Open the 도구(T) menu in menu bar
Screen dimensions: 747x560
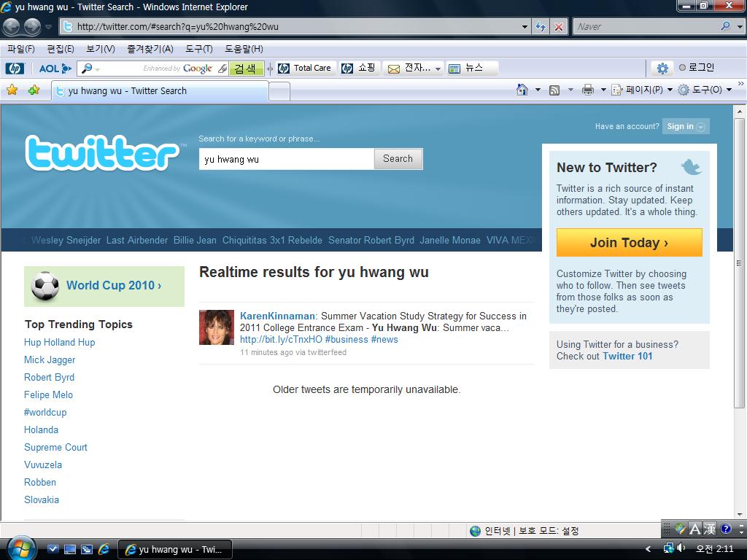pyautogui.click(x=198, y=49)
